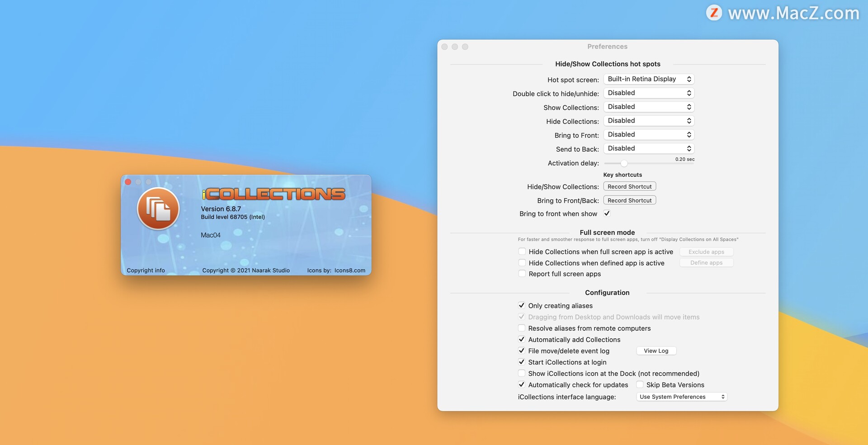
Task: Click the Key shortcuts heading
Action: (623, 175)
